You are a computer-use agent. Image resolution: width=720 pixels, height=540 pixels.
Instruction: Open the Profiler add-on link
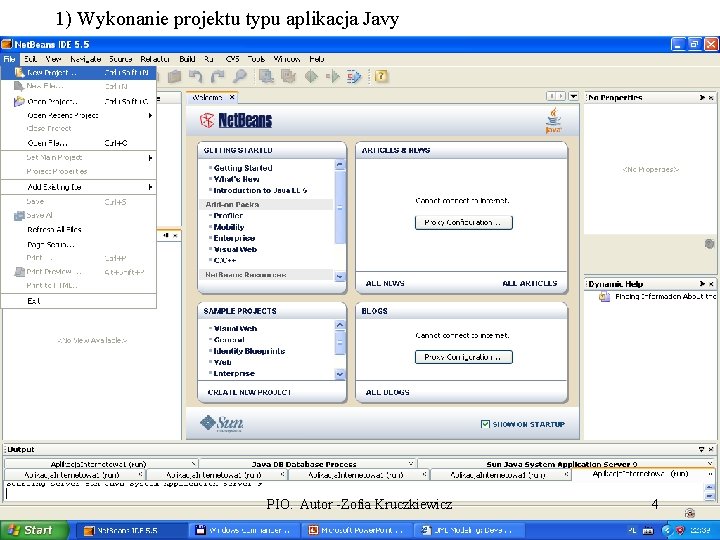(228, 215)
